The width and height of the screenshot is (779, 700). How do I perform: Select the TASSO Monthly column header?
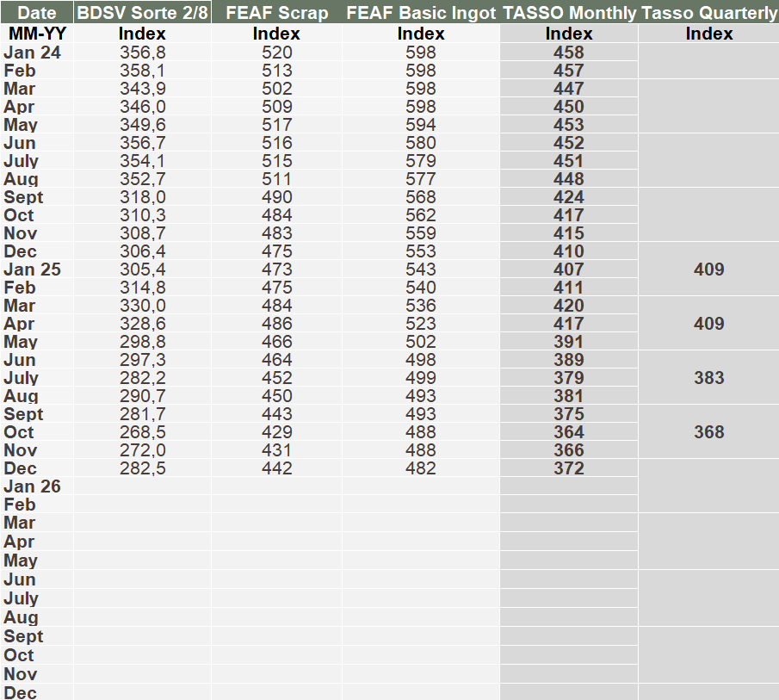[569, 13]
